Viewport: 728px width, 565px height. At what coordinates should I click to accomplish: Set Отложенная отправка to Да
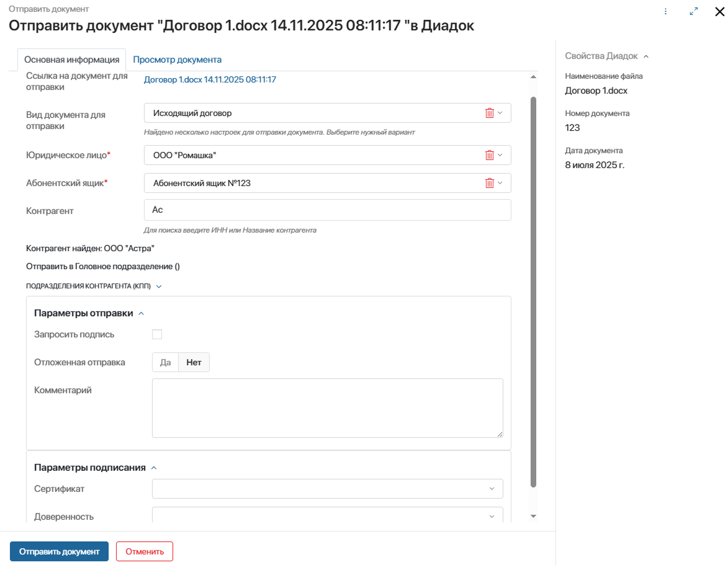coord(165,362)
